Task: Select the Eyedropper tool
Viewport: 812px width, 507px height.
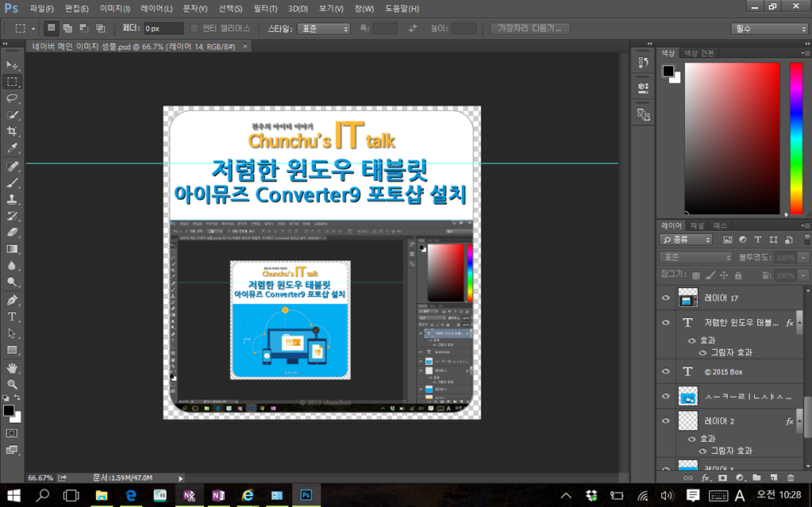Action: 12,148
